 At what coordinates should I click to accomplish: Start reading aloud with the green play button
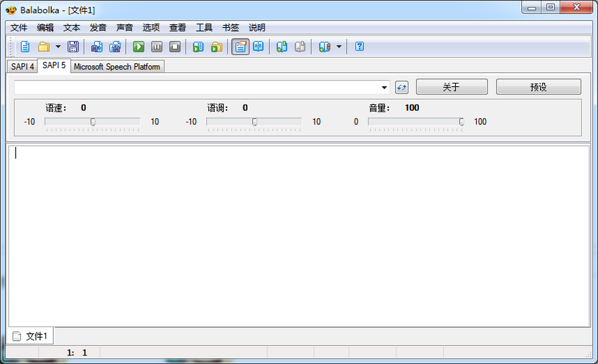point(139,47)
